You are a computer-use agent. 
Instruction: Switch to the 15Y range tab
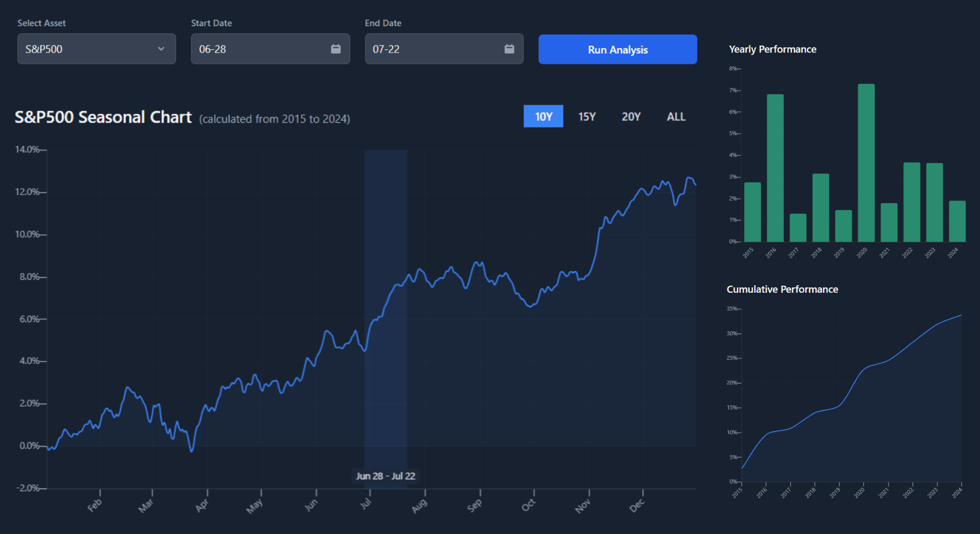coord(587,116)
